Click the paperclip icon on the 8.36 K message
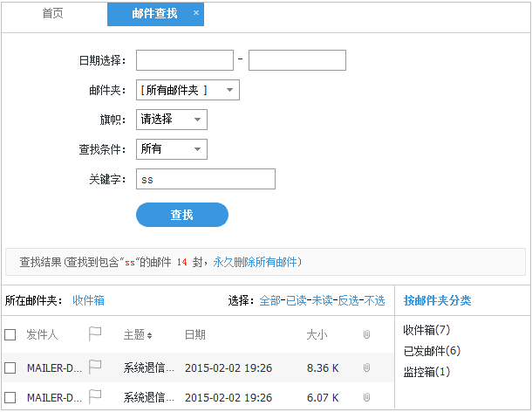 [x=366, y=368]
